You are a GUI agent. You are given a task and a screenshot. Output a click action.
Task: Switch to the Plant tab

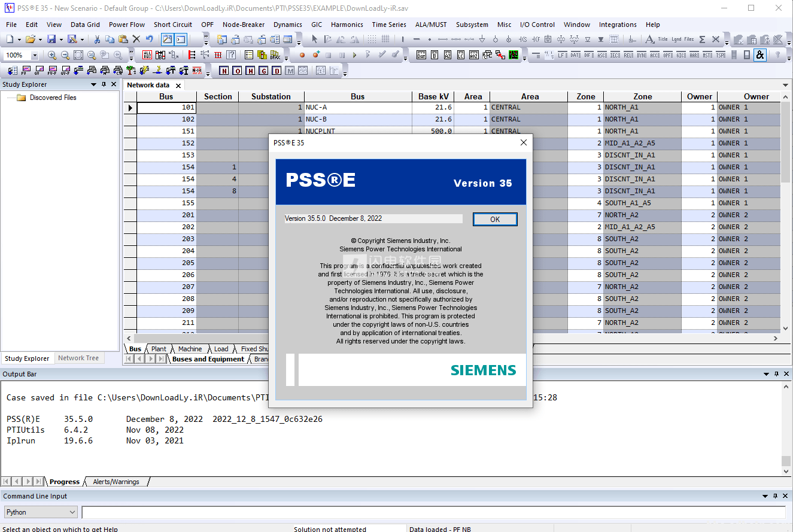(159, 349)
